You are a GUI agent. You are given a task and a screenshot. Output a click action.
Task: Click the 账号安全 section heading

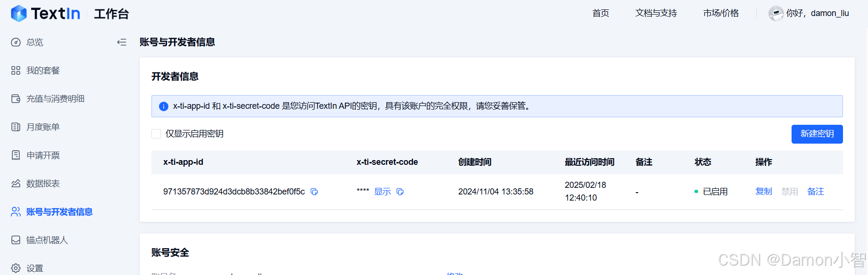pos(170,253)
